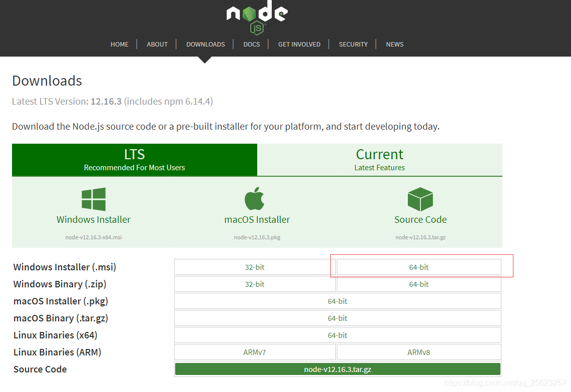This screenshot has height=392, width=571.
Task: Click the Source Code cube icon
Action: (420, 199)
